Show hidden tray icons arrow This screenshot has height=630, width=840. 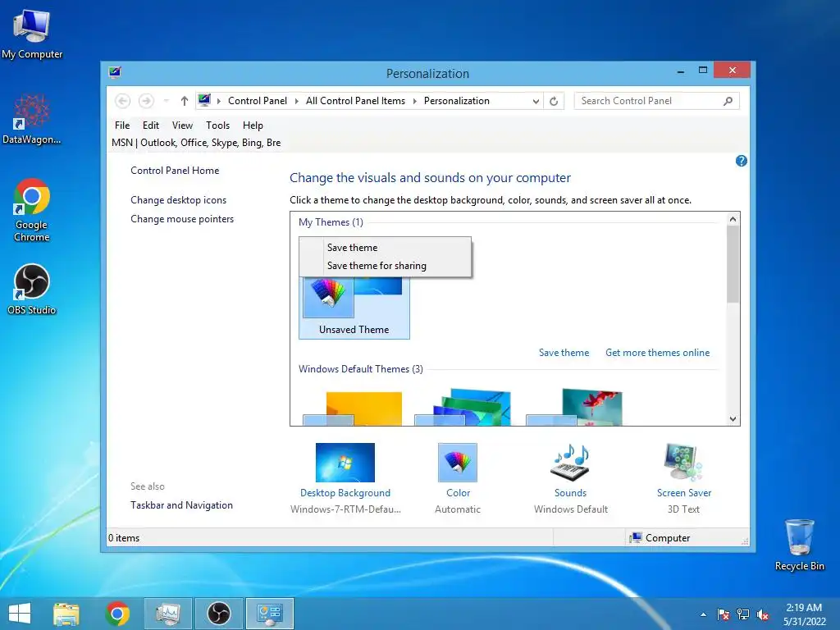pyautogui.click(x=703, y=614)
